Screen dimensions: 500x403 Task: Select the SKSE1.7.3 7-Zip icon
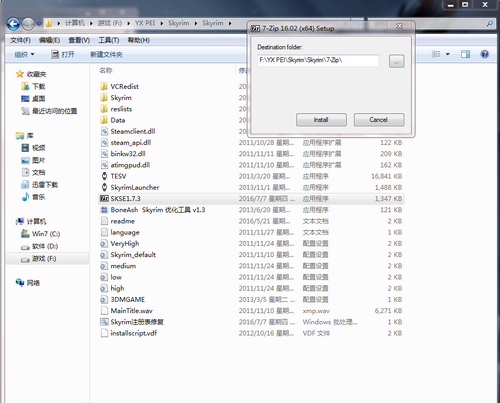tap(104, 199)
